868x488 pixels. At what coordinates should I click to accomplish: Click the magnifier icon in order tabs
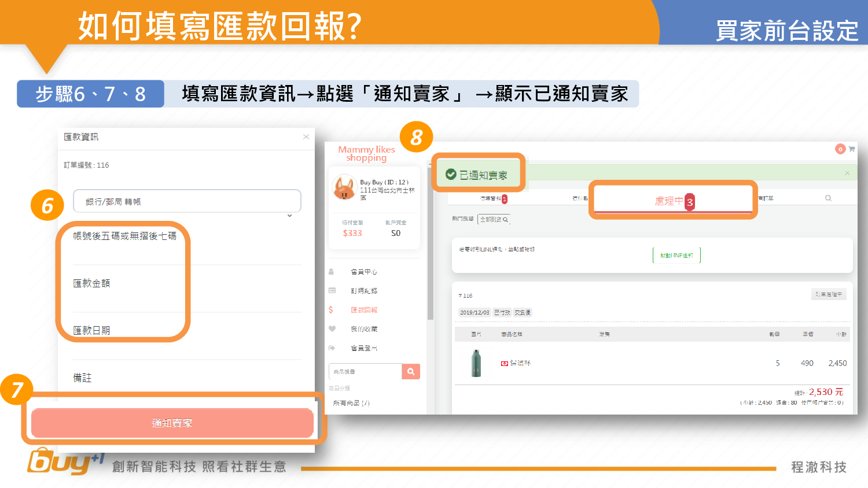(828, 198)
